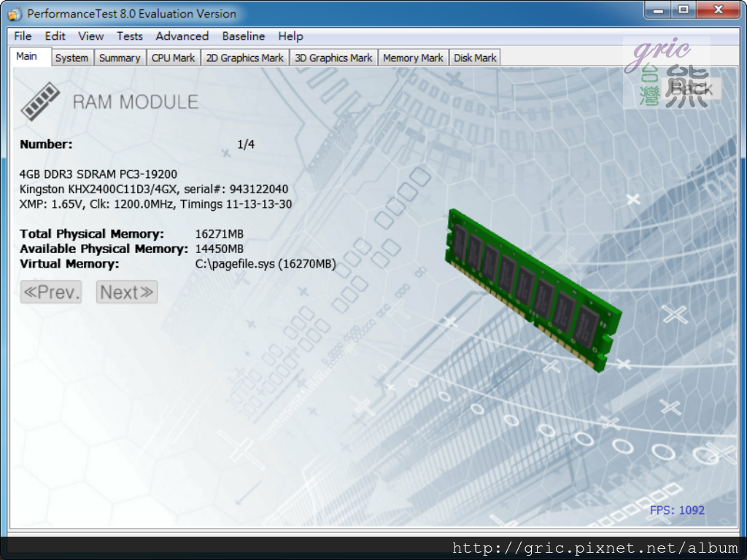The width and height of the screenshot is (747, 560).
Task: Click the Available Physical Memory value 14450MB
Action: 219,249
